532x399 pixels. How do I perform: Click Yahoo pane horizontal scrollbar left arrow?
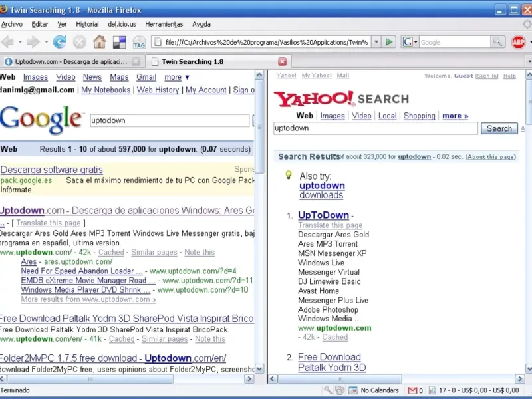coord(273,379)
